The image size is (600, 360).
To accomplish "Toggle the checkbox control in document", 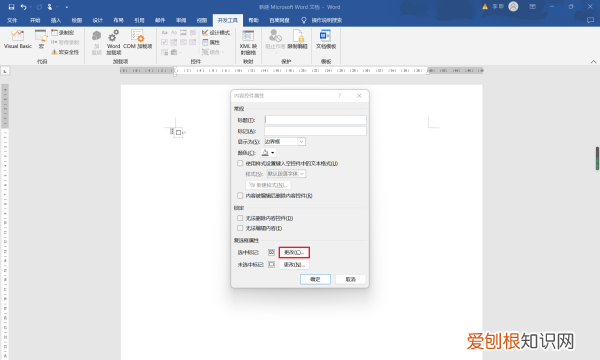I will coord(178,133).
